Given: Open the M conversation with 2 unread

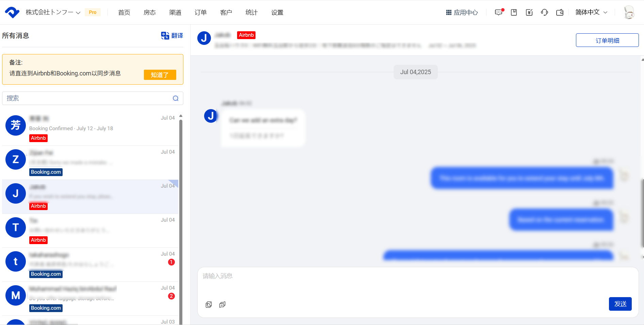Looking at the screenshot, I should [x=90, y=298].
